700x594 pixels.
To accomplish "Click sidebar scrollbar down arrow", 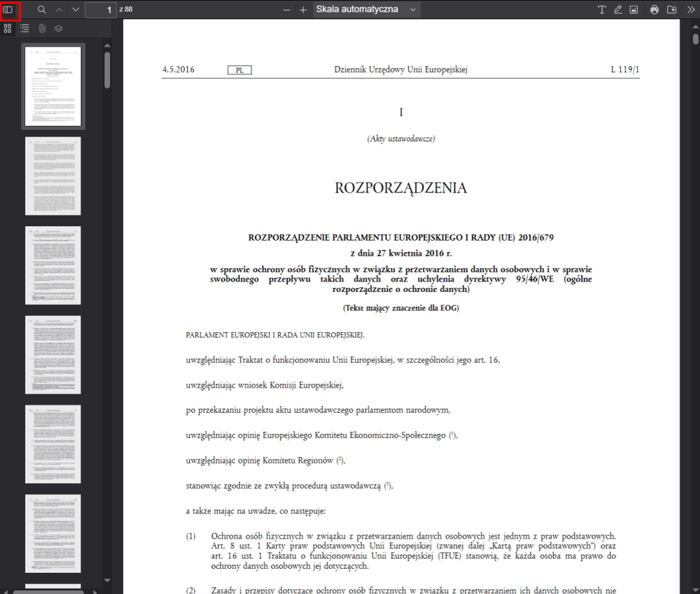I will click(x=107, y=580).
